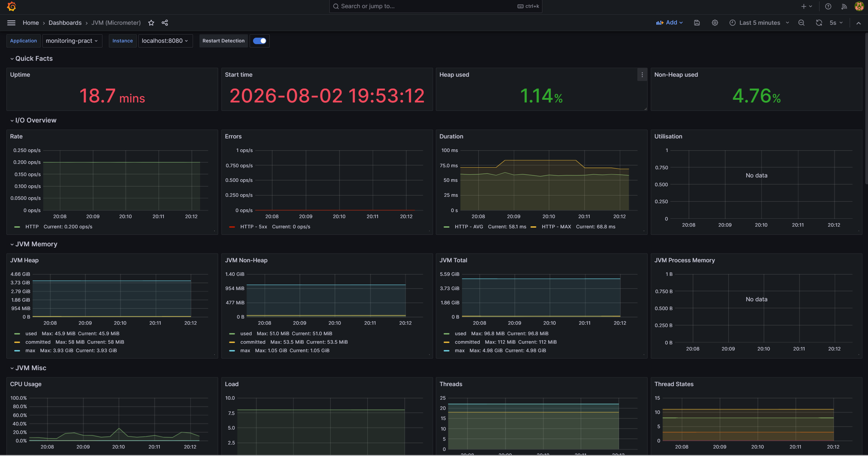
Task: Go to Dashboards breadcrumb
Action: (x=65, y=23)
